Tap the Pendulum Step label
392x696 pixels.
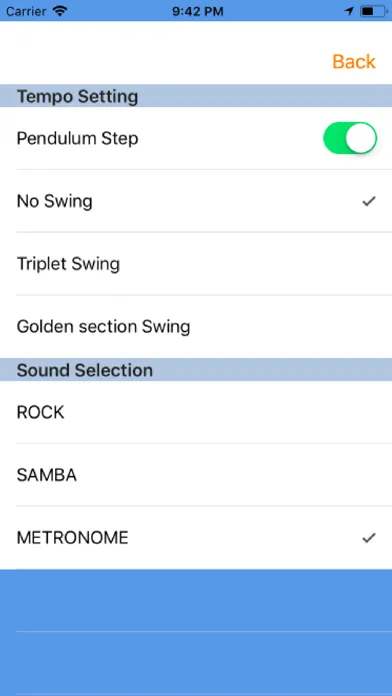pyautogui.click(x=77, y=138)
